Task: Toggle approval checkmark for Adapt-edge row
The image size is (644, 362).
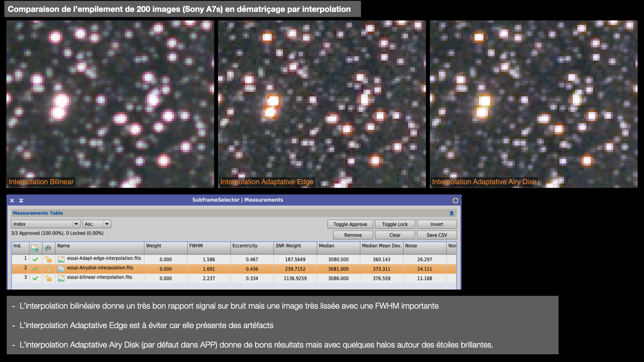Action: (35, 259)
